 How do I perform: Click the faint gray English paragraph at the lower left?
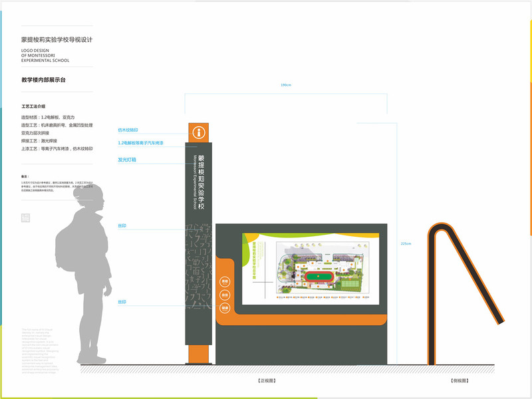click(x=41, y=351)
